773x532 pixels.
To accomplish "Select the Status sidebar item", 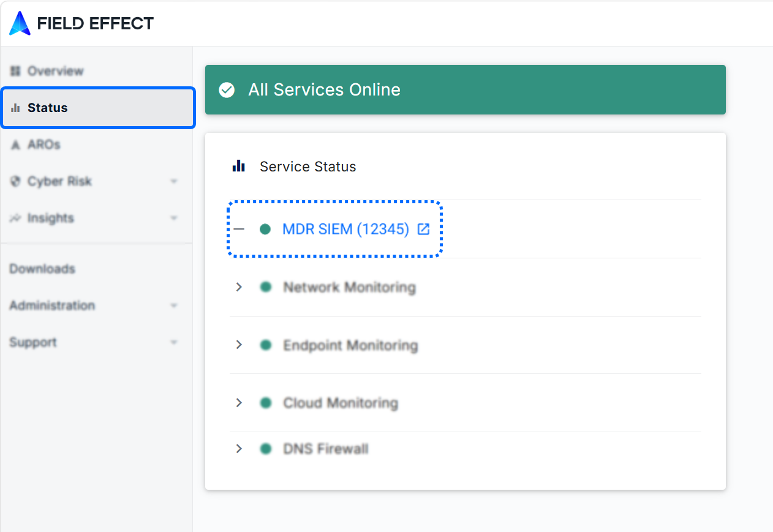I will point(98,108).
